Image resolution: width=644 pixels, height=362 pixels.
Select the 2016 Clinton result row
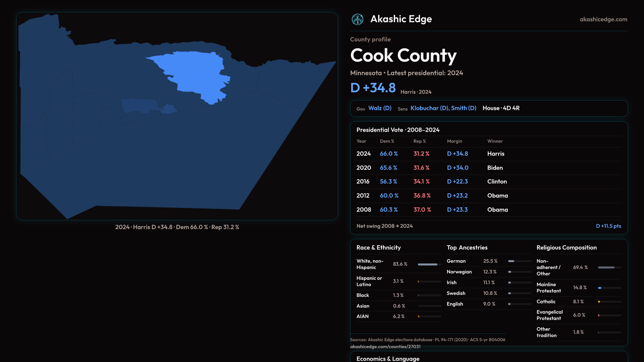point(488,182)
